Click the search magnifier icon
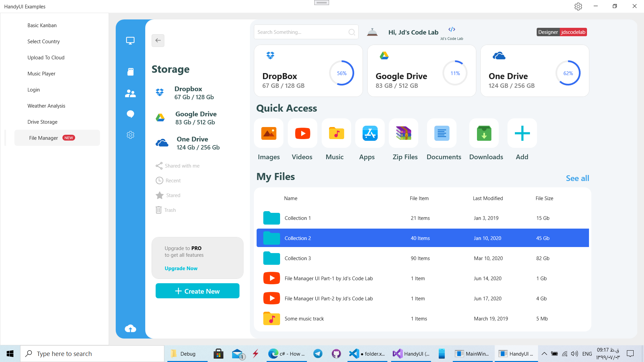The height and width of the screenshot is (362, 644). click(x=352, y=32)
